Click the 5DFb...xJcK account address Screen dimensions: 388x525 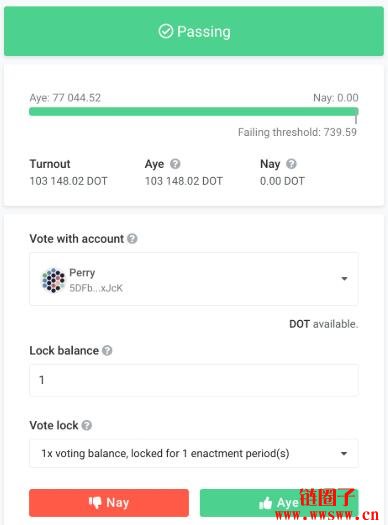click(96, 288)
